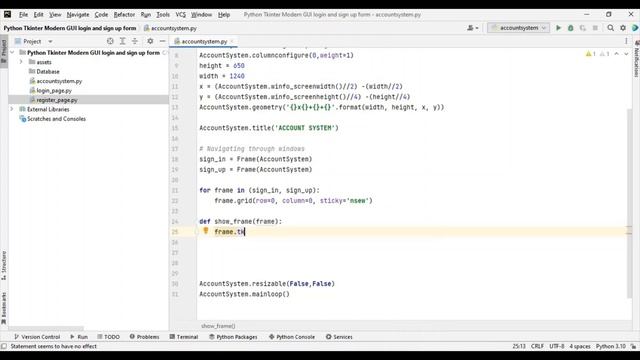640x360 pixels.
Task: Open Python 3.10 interpreter selector
Action: coord(611,346)
